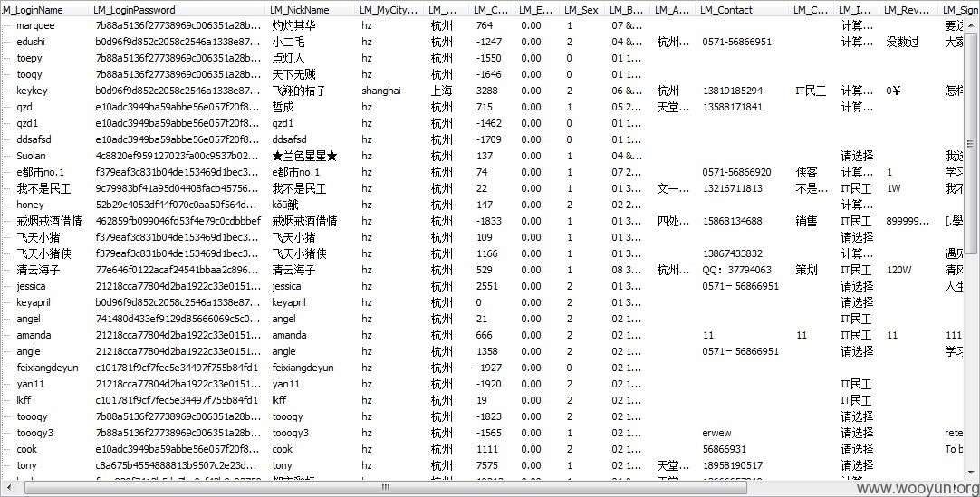Click login name 清云海子

(38, 270)
